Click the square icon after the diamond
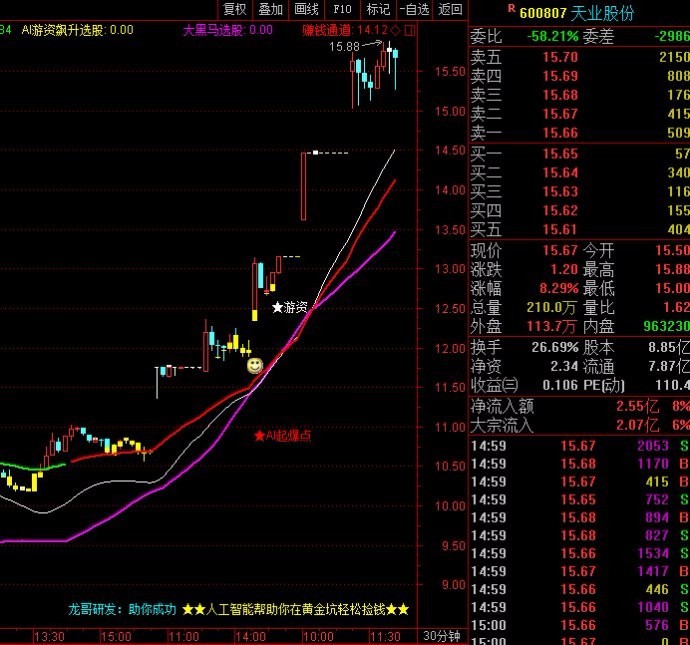This screenshot has height=645, width=690. 410,30
